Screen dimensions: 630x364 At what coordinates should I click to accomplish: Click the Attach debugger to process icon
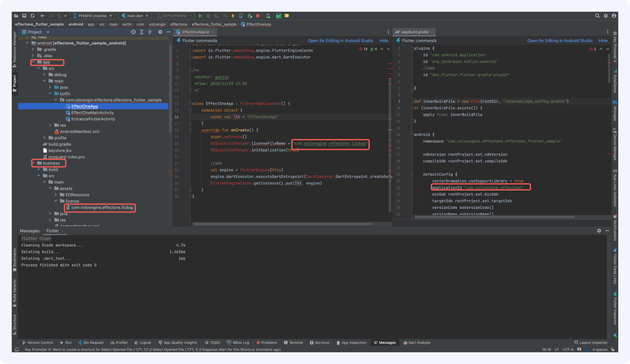tap(249, 16)
